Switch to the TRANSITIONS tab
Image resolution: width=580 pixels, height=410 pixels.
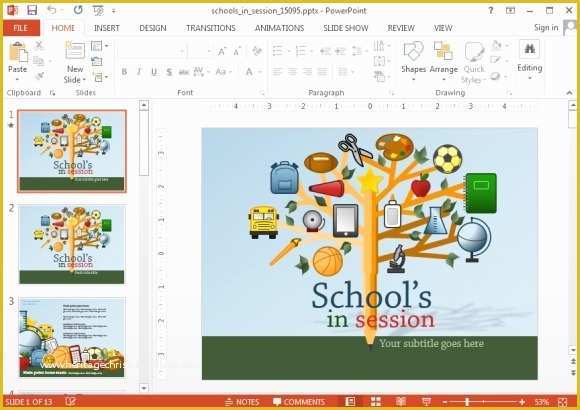point(210,28)
